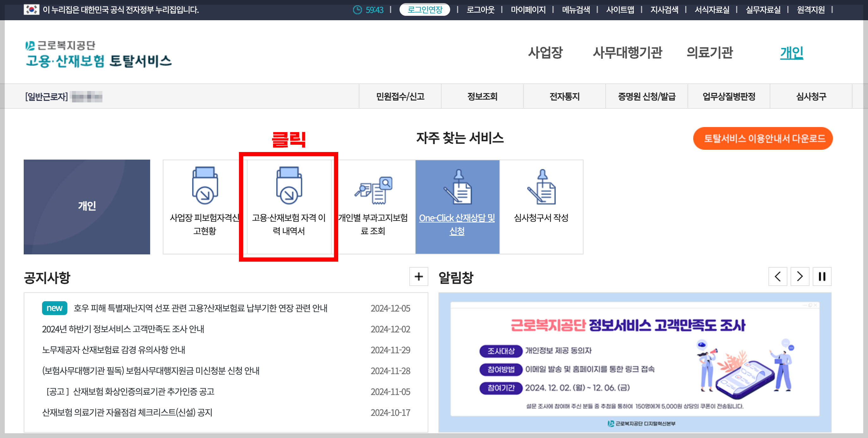Click 로그아웃 in the top bar
The width and height of the screenshot is (868, 438).
(480, 10)
